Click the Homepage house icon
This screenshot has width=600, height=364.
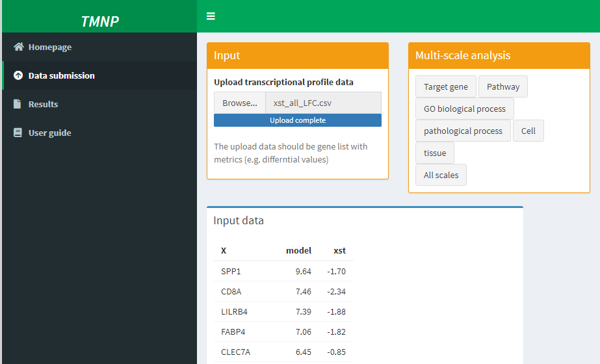pos(18,47)
